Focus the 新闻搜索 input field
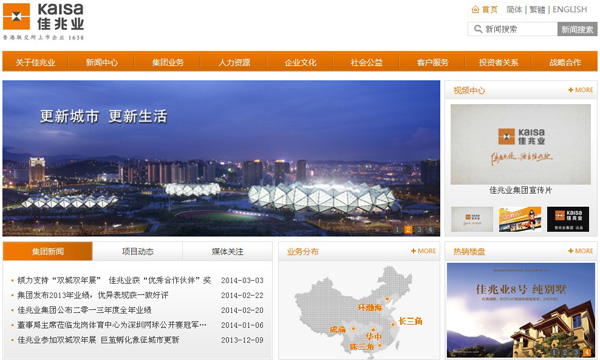The width and height of the screenshot is (600, 360). pos(512,29)
